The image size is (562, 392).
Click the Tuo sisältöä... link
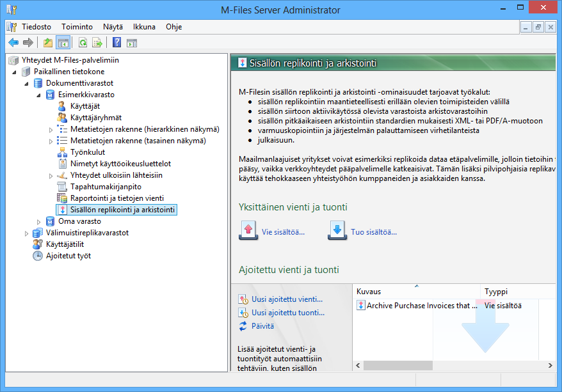coord(374,232)
